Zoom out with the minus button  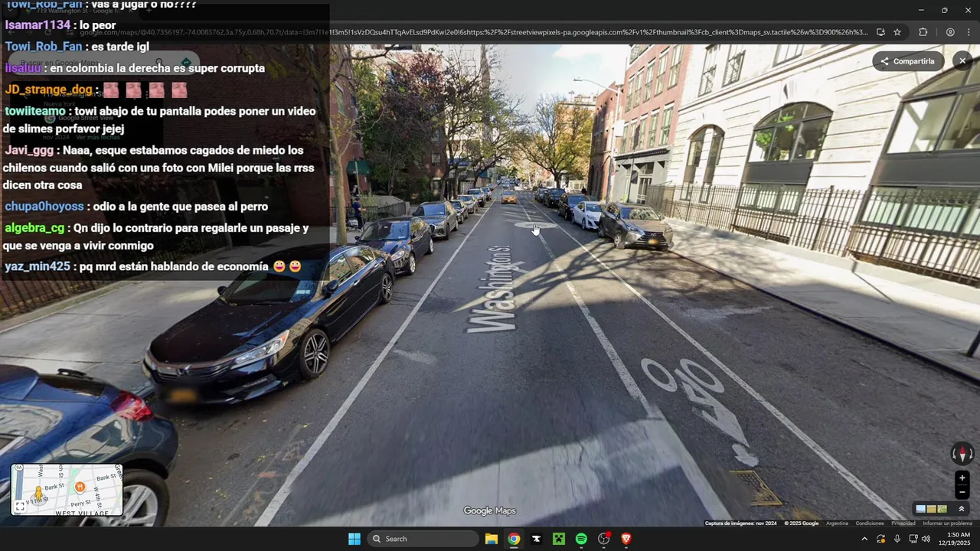pyautogui.click(x=962, y=492)
